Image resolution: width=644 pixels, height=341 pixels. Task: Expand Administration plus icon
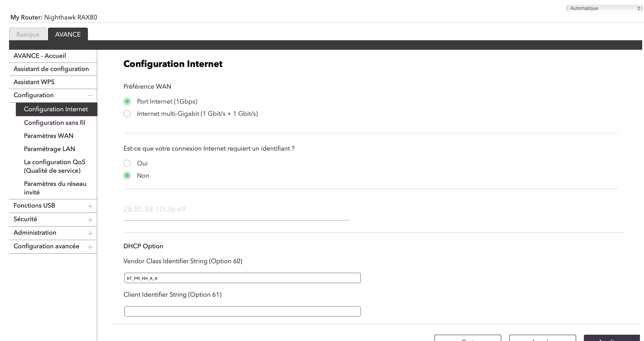pos(90,233)
